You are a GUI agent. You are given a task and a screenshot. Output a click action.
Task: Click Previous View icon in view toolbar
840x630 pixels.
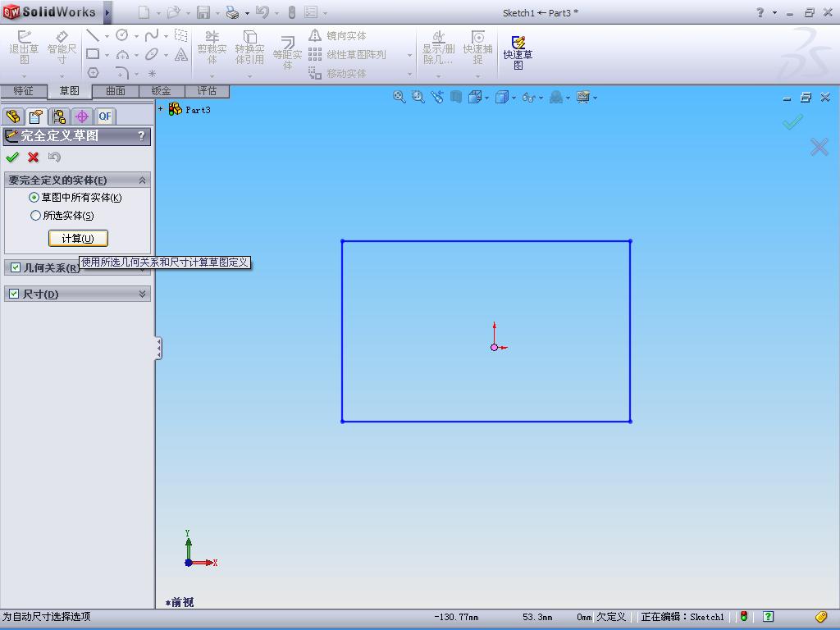tap(437, 97)
